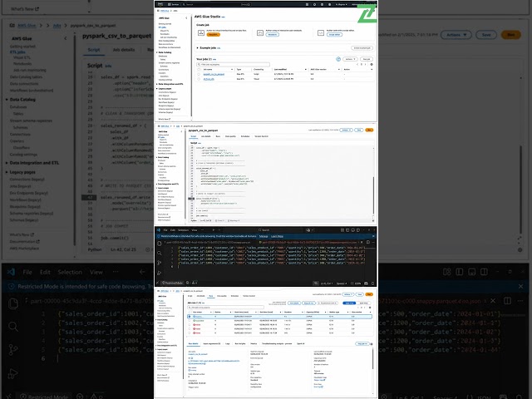Click the script editor vertical scrollbar

point(373,196)
